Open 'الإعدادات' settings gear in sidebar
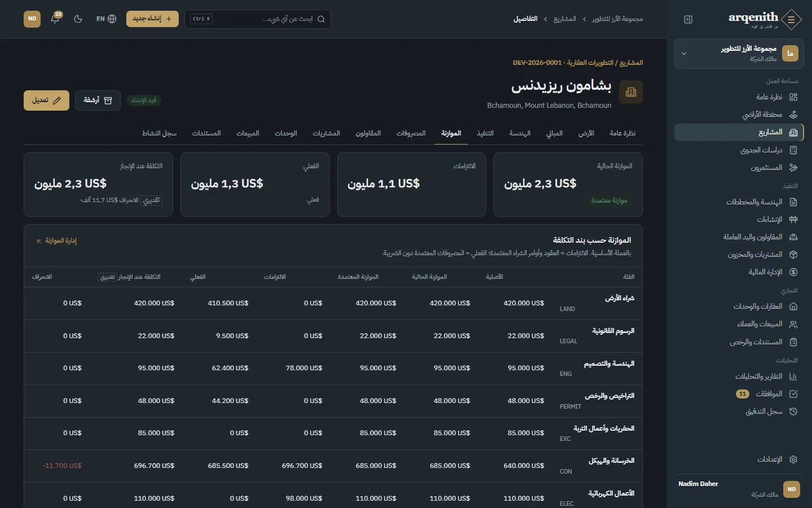 pos(793,459)
